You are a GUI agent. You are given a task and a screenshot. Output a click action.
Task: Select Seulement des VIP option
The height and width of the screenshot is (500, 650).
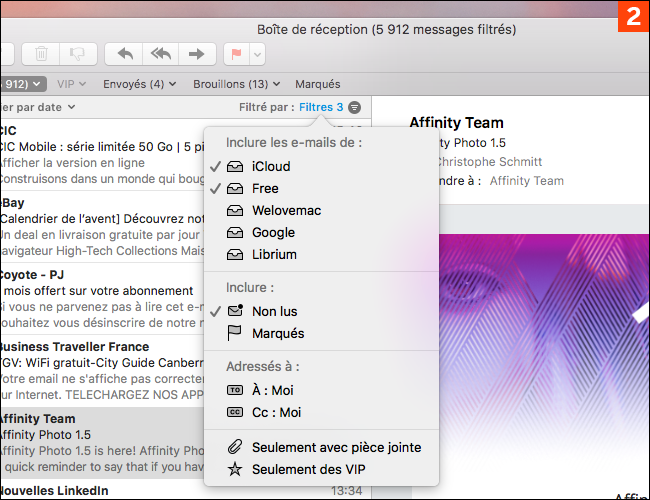click(321, 469)
